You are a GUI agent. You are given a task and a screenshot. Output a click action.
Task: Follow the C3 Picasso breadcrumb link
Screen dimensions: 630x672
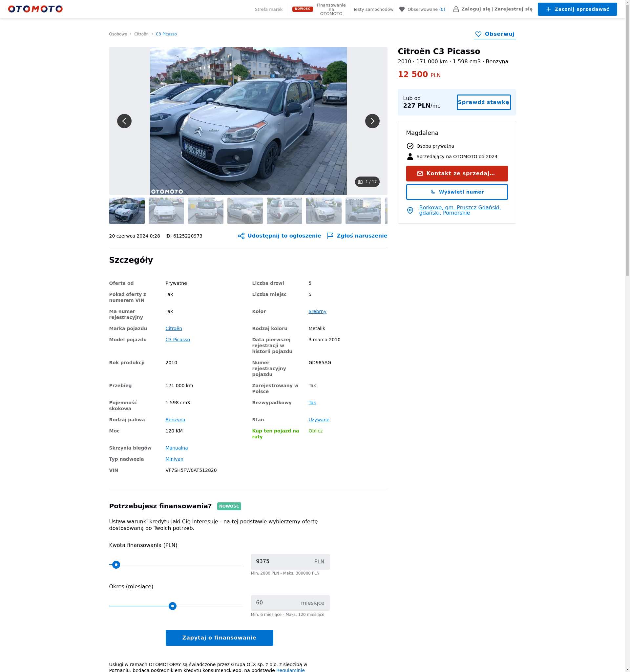166,34
